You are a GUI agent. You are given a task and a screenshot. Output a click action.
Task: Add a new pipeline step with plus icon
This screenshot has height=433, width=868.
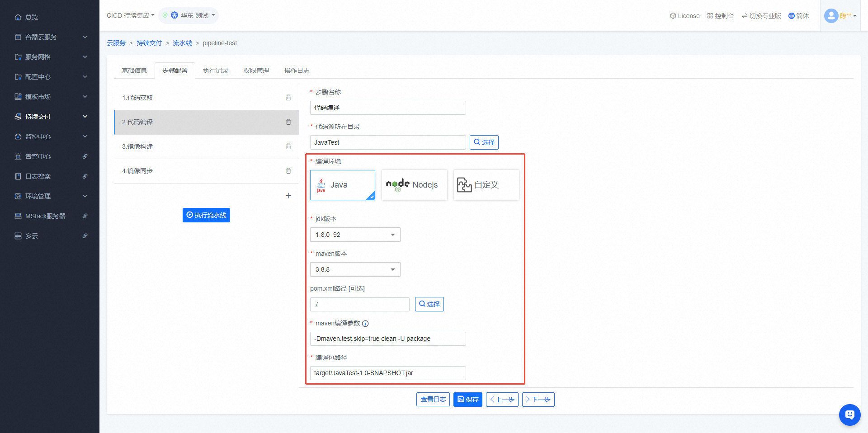288,196
